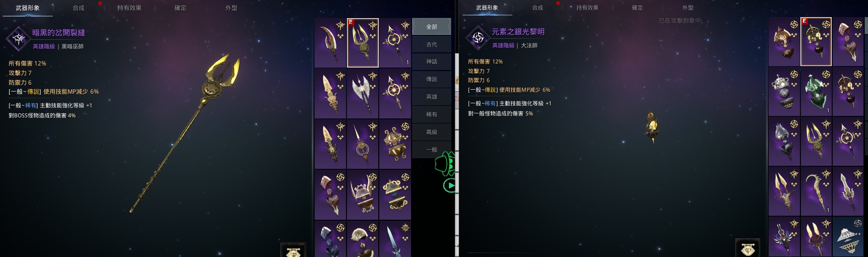The width and height of the screenshot is (868, 257).
Task: Open the 合成 tab in left window
Action: (79, 8)
